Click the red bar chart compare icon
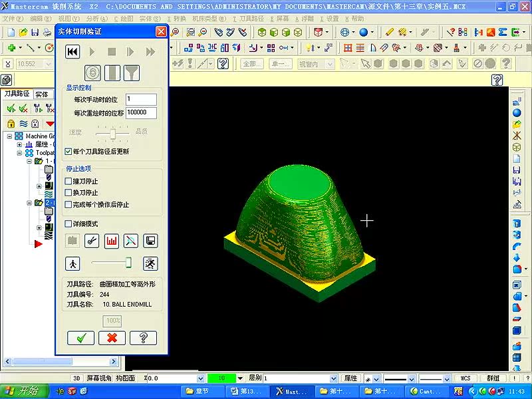532x399 pixels. coord(111,241)
